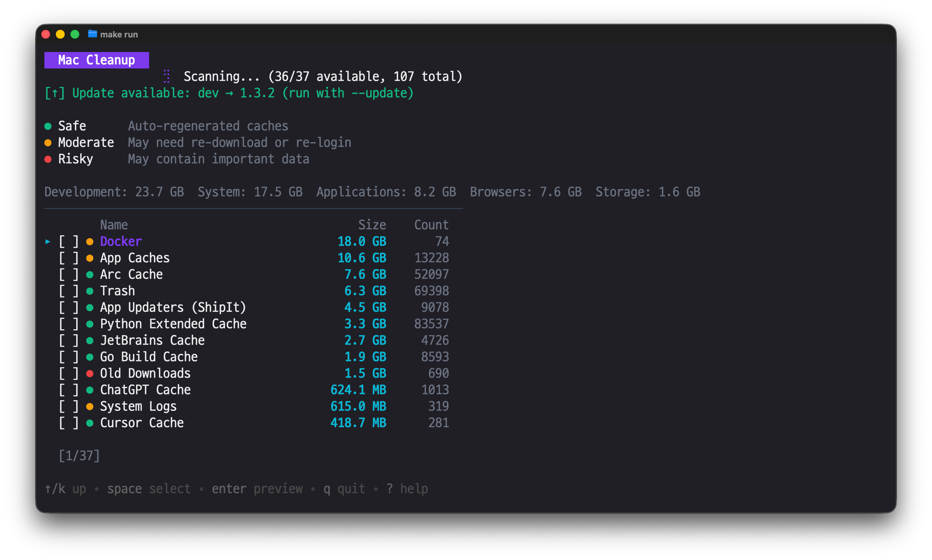
Task: Toggle the Docker checkbox
Action: click(69, 242)
